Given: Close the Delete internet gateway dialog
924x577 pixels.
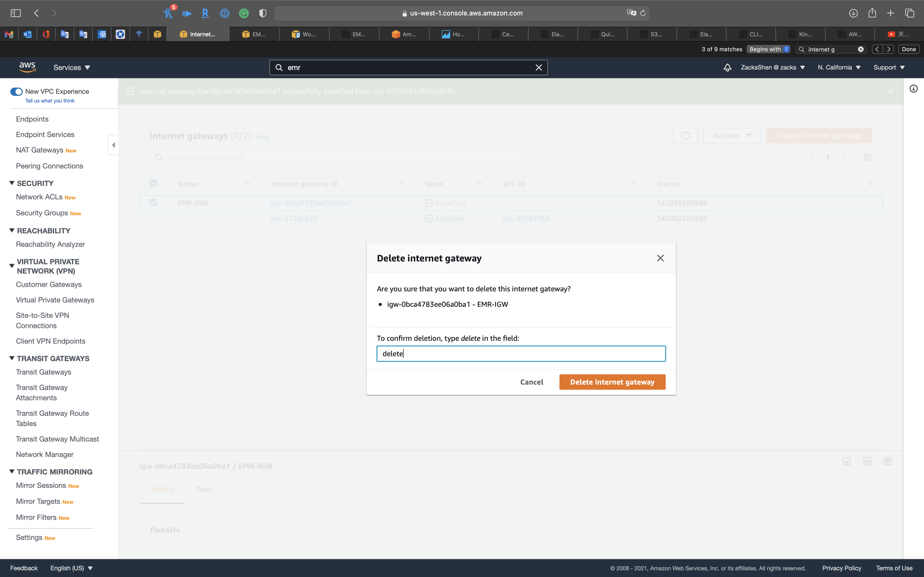Looking at the screenshot, I should (x=660, y=258).
